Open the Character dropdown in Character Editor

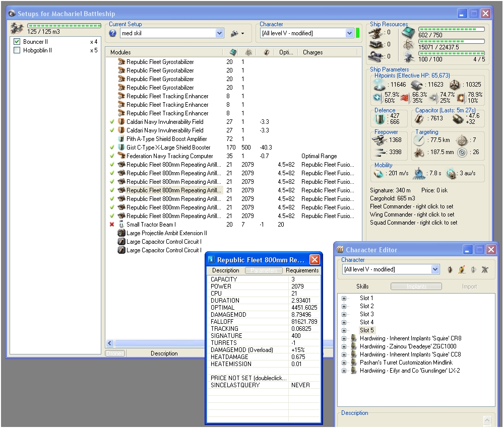point(435,269)
